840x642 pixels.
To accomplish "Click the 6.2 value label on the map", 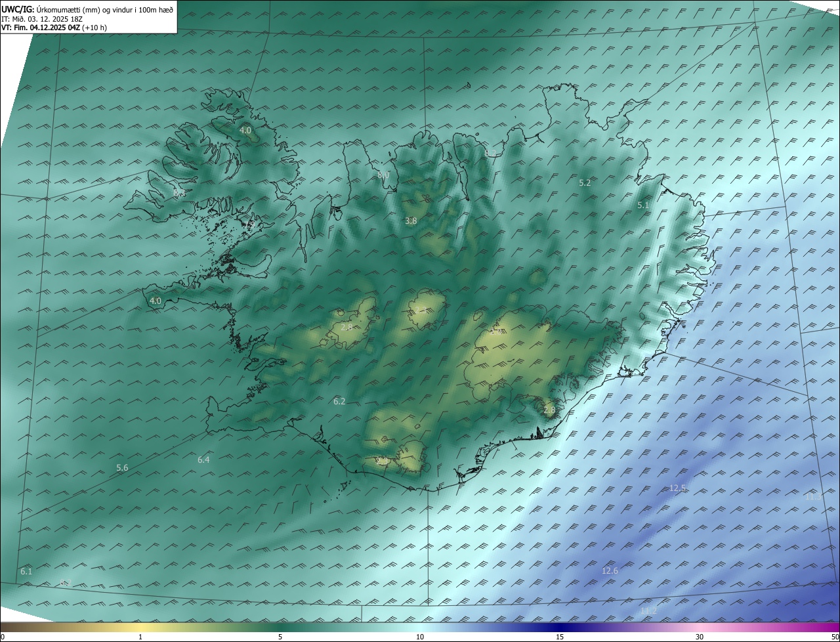I will 339,402.
